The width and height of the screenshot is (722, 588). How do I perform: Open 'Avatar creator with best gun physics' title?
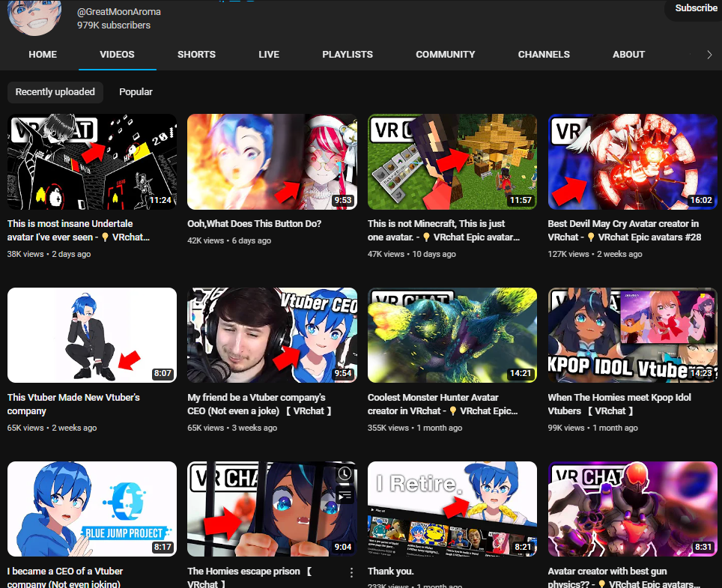click(624, 577)
